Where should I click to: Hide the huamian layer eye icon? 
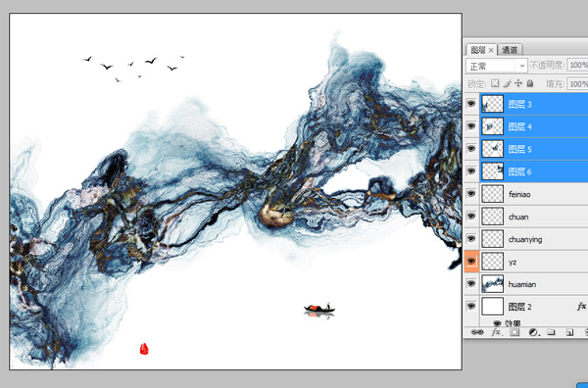point(471,284)
